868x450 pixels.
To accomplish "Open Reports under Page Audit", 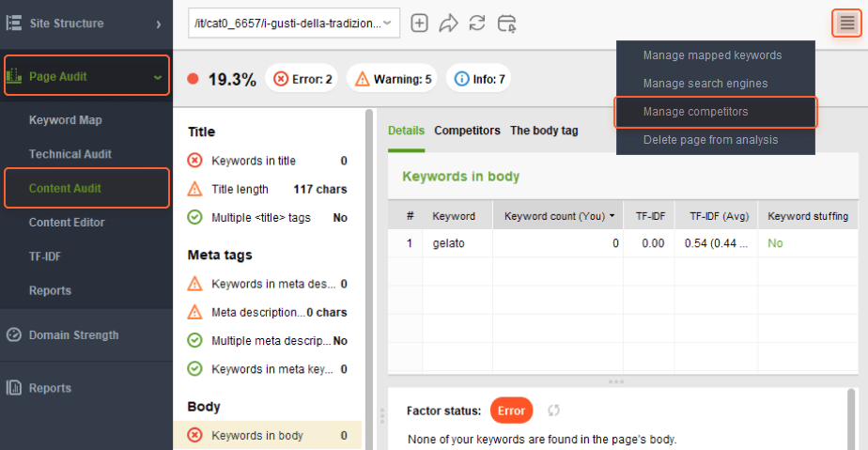I will 50,290.
